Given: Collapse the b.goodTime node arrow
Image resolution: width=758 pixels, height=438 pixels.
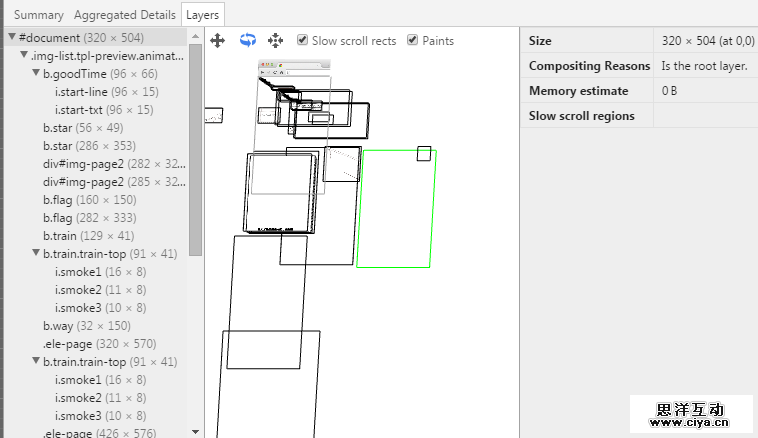Looking at the screenshot, I should point(36,74).
